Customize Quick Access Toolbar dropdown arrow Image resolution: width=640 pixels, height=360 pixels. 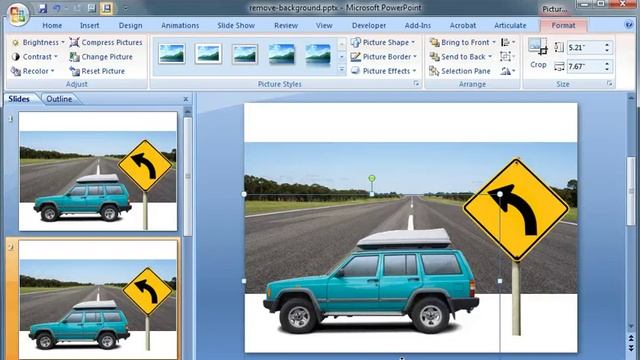coord(125,8)
